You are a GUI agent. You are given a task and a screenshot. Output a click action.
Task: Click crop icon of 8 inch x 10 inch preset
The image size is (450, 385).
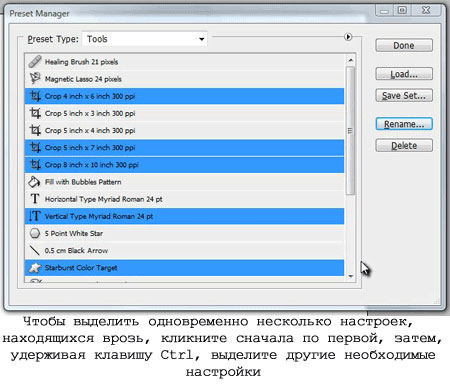[35, 165]
